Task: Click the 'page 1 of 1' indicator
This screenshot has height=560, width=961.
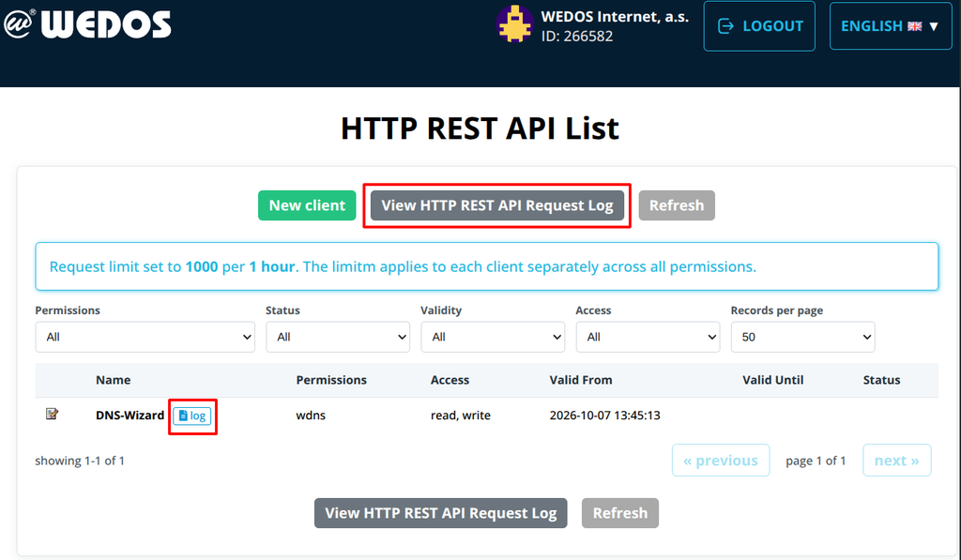Action: [x=816, y=461]
